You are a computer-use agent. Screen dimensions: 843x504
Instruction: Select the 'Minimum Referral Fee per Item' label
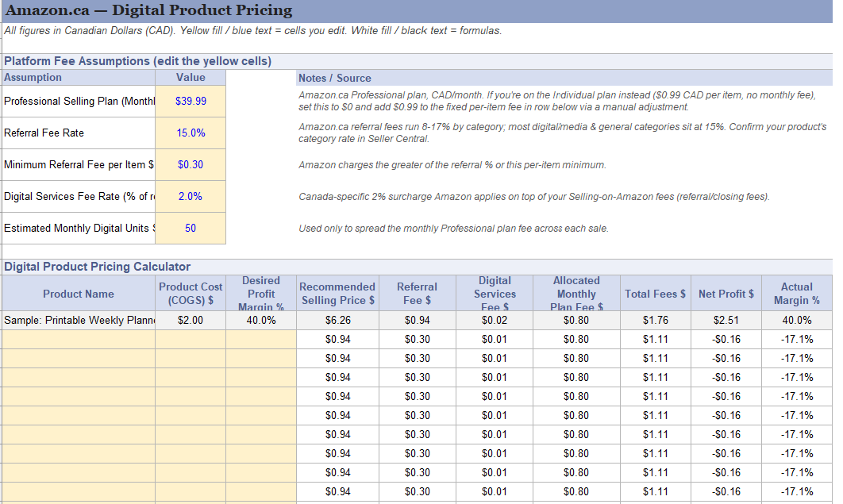(79, 164)
